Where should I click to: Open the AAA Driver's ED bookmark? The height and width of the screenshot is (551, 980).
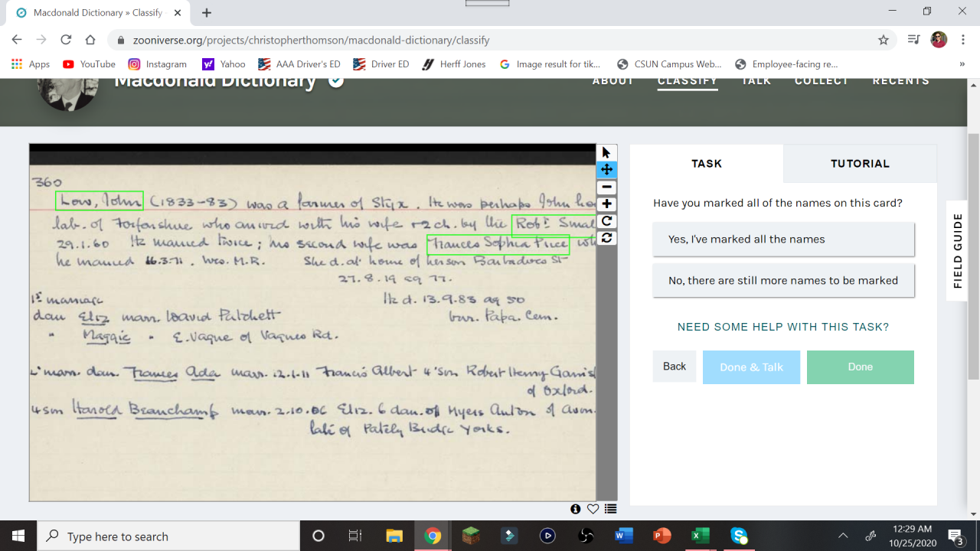coord(299,64)
